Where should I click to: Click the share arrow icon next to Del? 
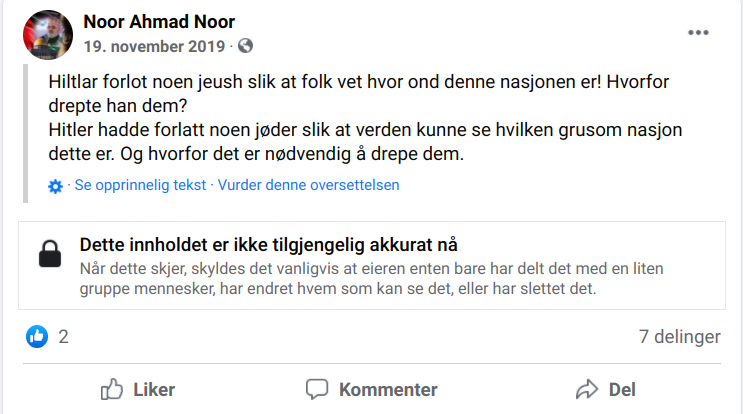(586, 389)
